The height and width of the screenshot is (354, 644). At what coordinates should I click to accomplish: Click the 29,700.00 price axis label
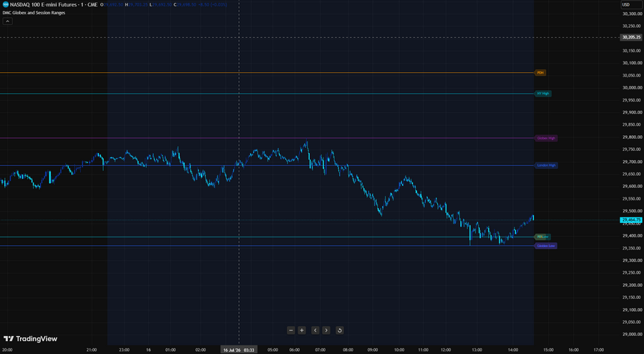click(x=632, y=162)
